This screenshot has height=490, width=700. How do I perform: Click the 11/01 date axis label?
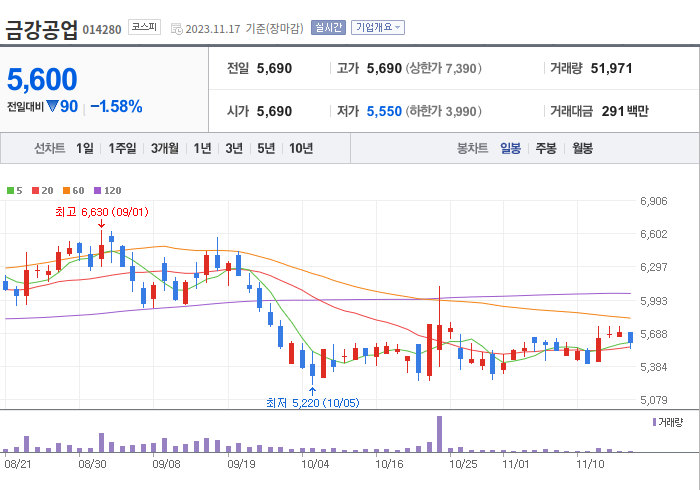click(516, 464)
